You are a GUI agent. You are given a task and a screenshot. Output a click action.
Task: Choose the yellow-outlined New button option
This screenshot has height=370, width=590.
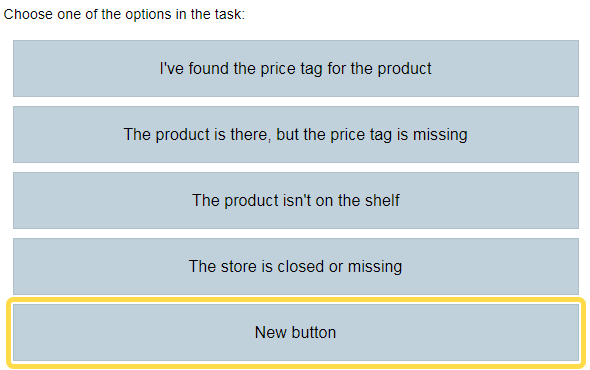coord(296,332)
